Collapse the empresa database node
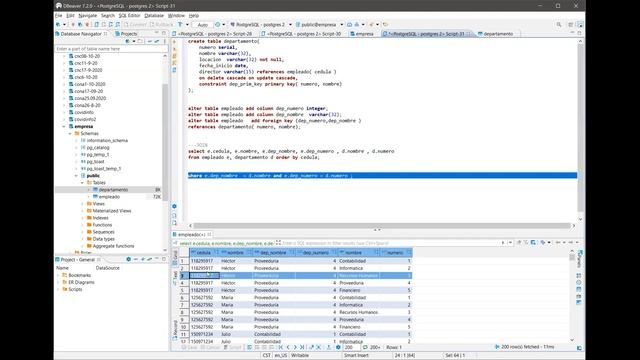The image size is (640, 360). 64,127
